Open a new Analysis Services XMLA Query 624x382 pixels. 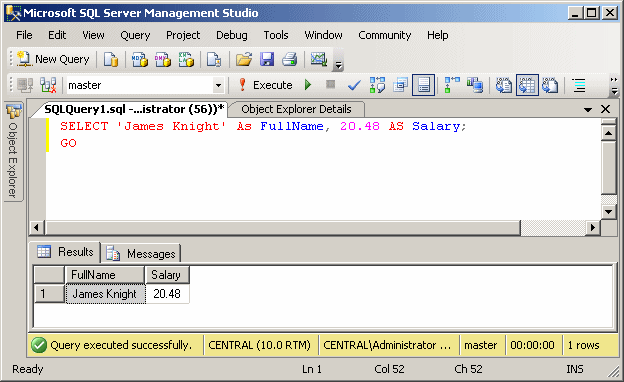click(186, 59)
